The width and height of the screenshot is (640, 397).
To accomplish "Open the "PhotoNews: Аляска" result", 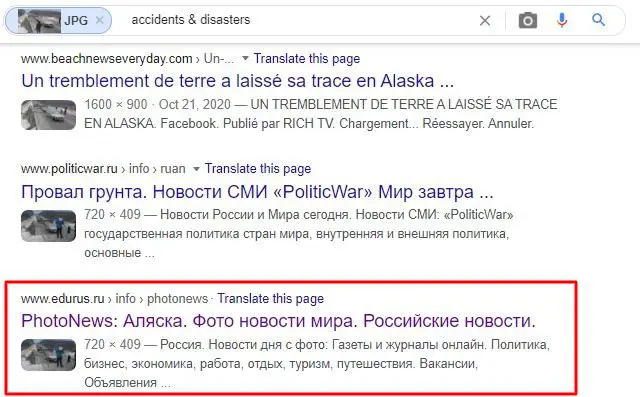I will [x=278, y=321].
